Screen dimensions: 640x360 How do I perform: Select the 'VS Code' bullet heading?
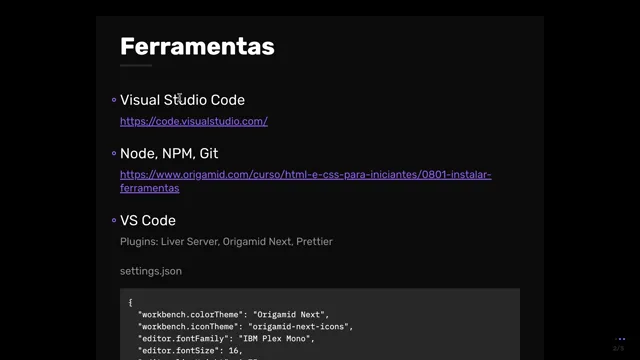click(148, 220)
